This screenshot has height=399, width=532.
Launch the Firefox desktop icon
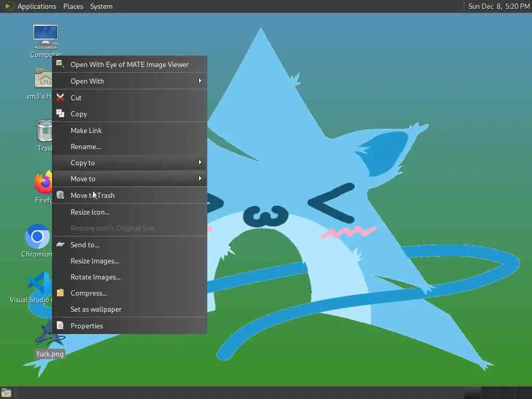click(43, 182)
